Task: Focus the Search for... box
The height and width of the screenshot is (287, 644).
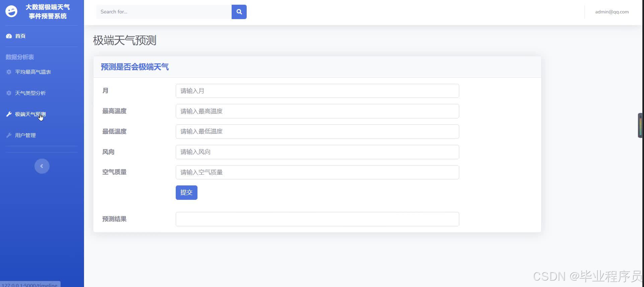Action: [x=164, y=12]
